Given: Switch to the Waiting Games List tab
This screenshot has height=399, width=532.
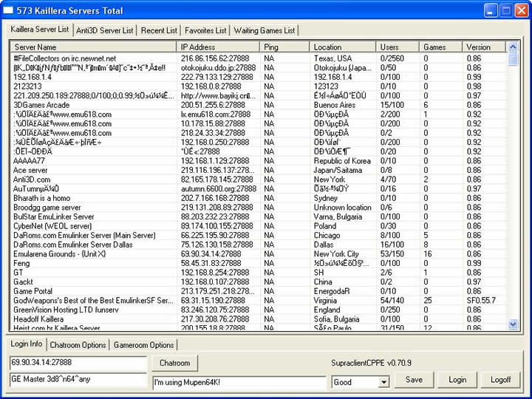Looking at the screenshot, I should 264,30.
